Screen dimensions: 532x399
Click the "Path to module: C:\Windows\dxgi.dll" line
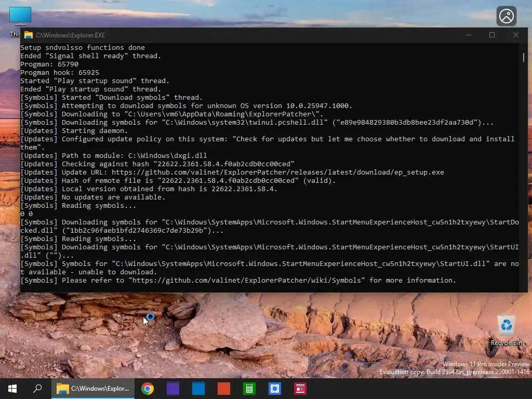point(114,155)
